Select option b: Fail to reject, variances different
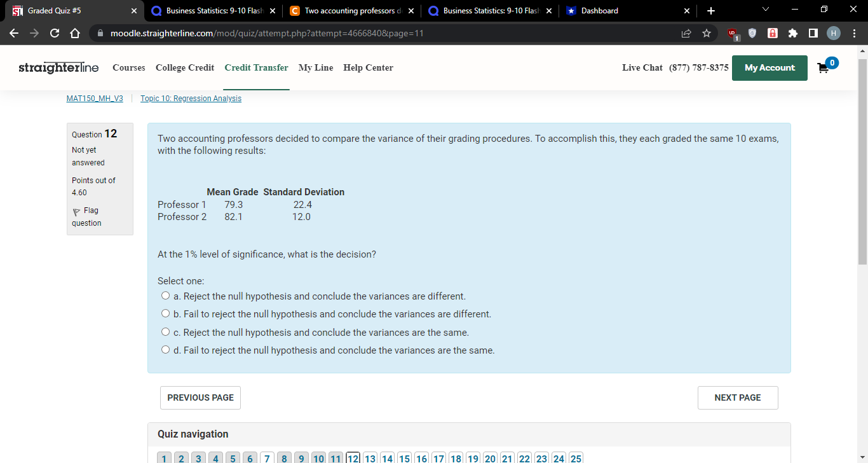Screen dimensions: 868x463 (x=166, y=314)
